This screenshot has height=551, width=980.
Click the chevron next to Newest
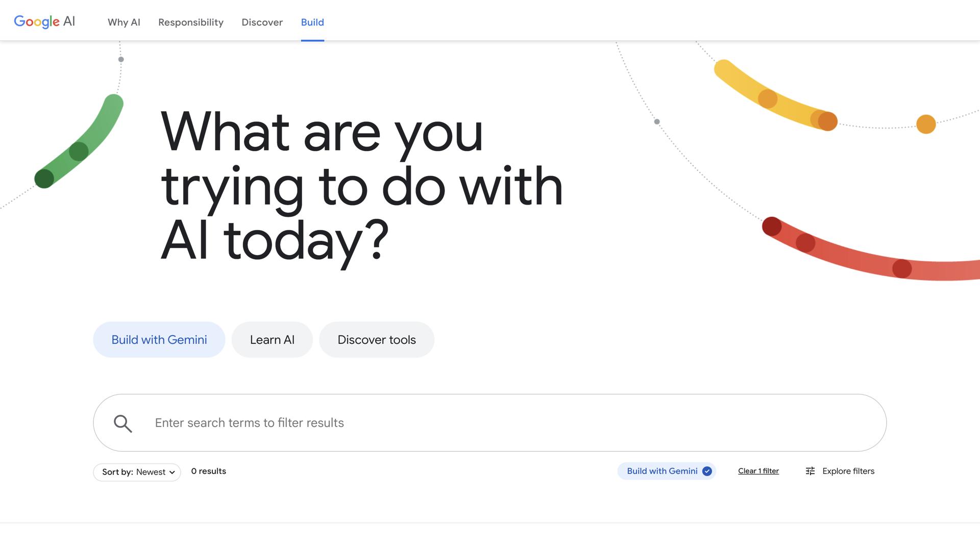click(173, 472)
